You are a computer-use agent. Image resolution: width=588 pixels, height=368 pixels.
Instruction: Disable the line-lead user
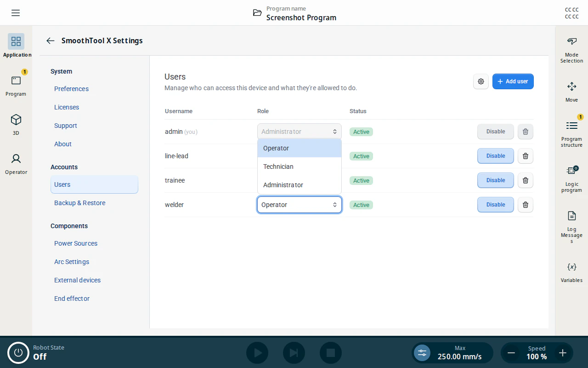pyautogui.click(x=496, y=156)
